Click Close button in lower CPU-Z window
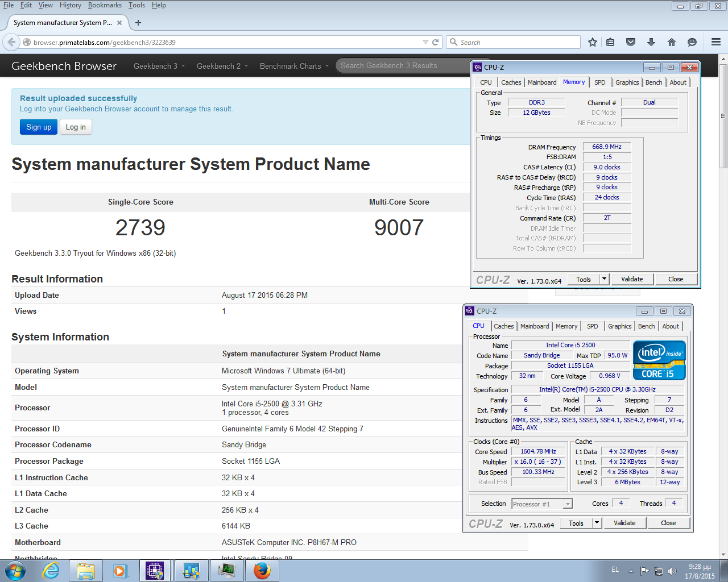728x582 pixels. (668, 523)
